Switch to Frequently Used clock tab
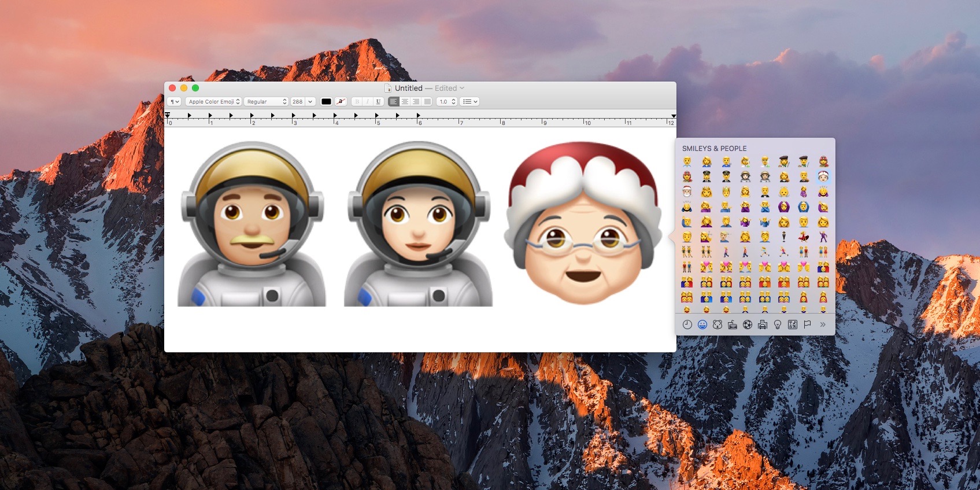This screenshot has width=980, height=490. (x=687, y=325)
